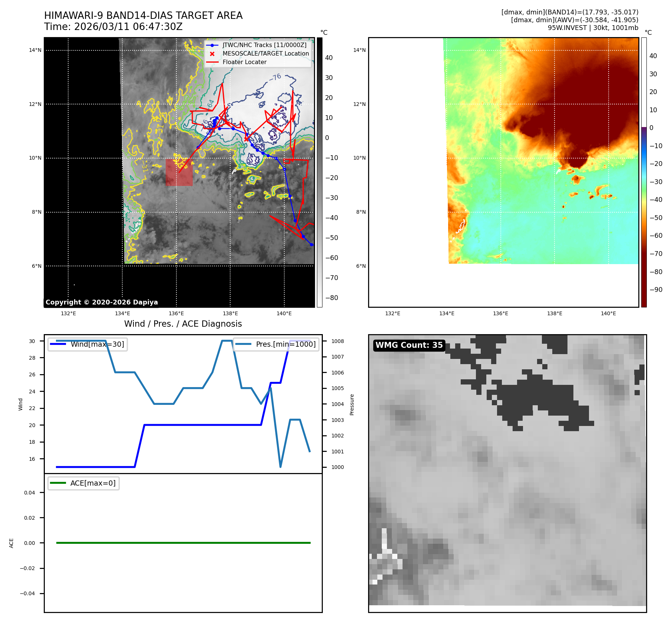Click the Copyright Dapiya watermark text
Viewport: 672px width, 626px height.
102,302
